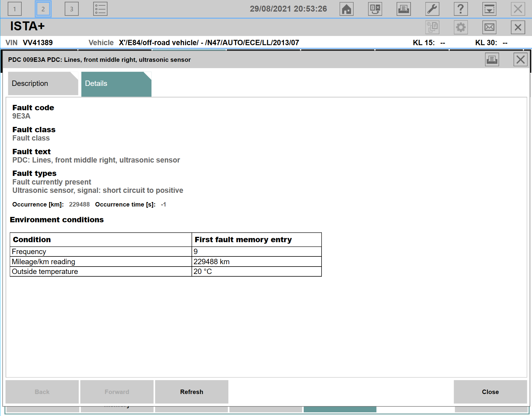This screenshot has width=532, height=416.
Task: Click the dialog title PDC 009E3A
Action: click(x=99, y=60)
